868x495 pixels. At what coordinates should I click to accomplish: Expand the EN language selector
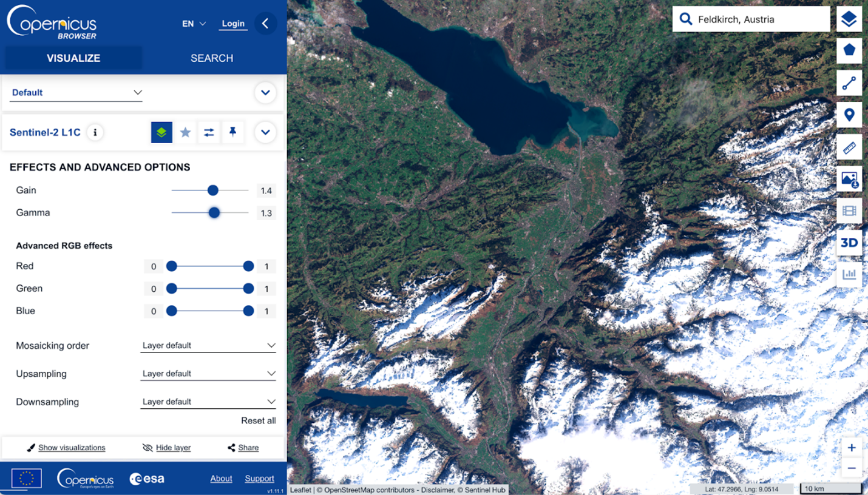(x=194, y=24)
